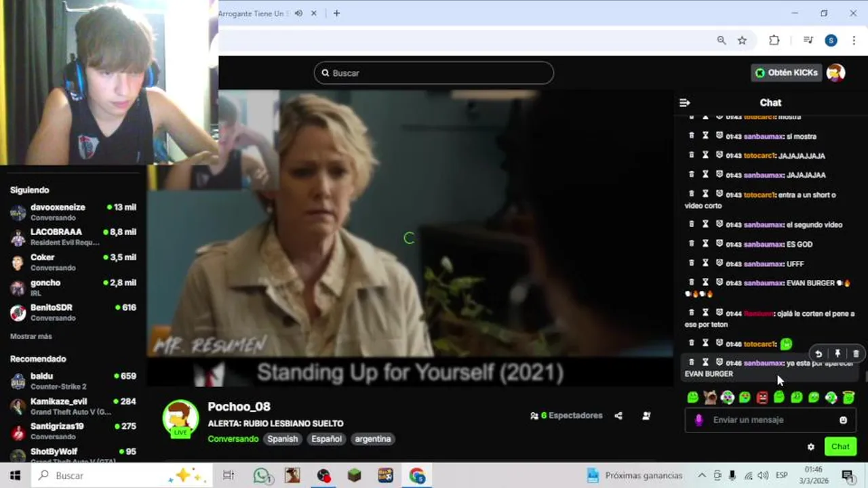Open the Chrome three-dot menu

[x=854, y=40]
